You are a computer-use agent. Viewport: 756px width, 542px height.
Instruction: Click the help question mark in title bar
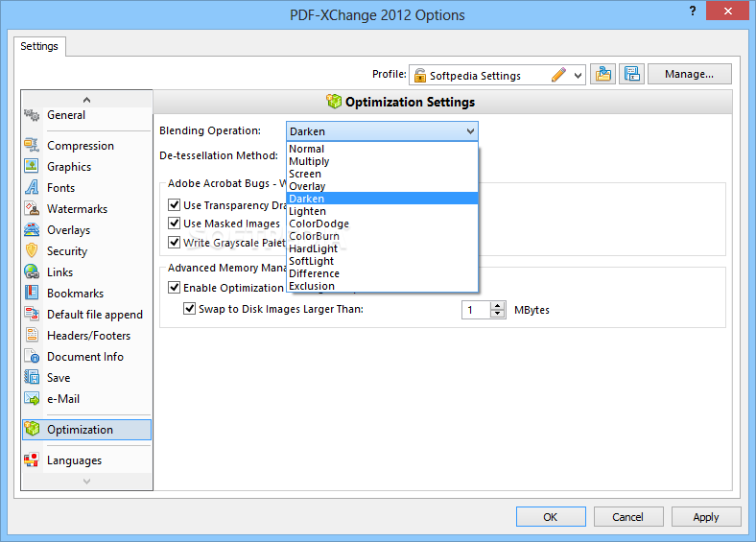point(693,12)
